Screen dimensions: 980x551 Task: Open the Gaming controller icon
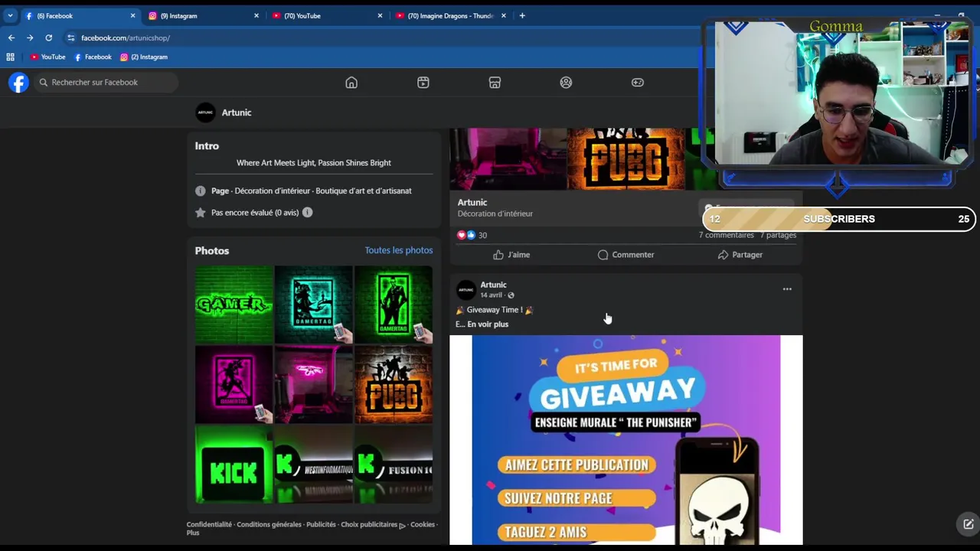[638, 83]
